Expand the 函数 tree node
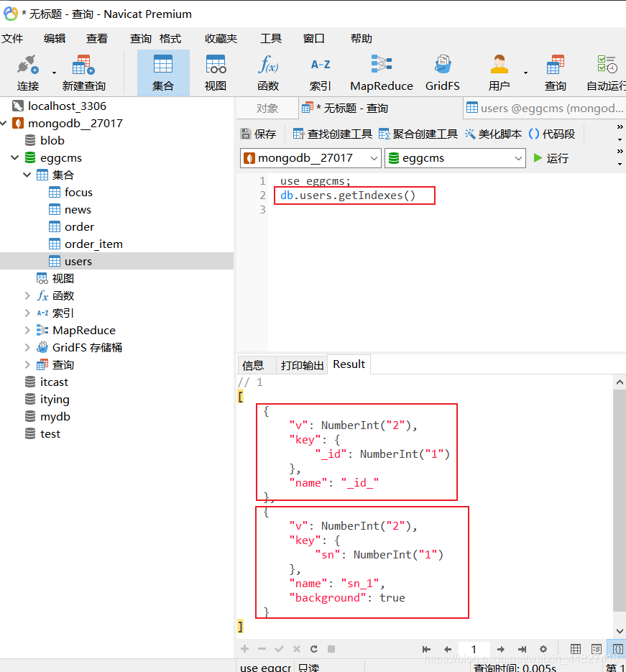The width and height of the screenshot is (626, 672). coord(27,295)
